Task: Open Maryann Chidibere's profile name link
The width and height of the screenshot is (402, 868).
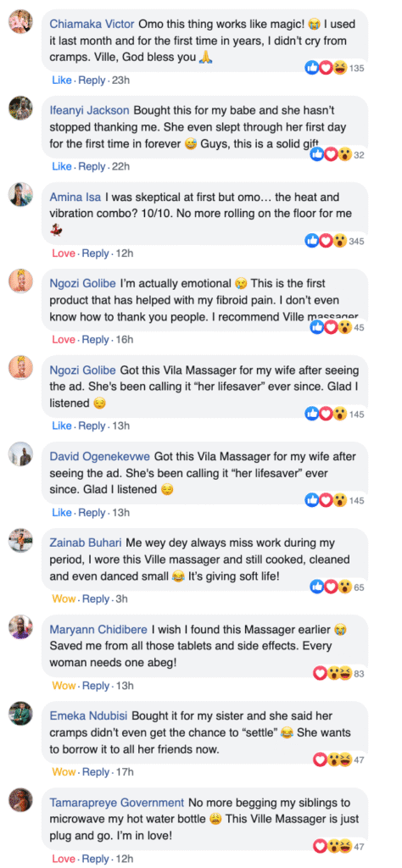Action: [x=98, y=630]
